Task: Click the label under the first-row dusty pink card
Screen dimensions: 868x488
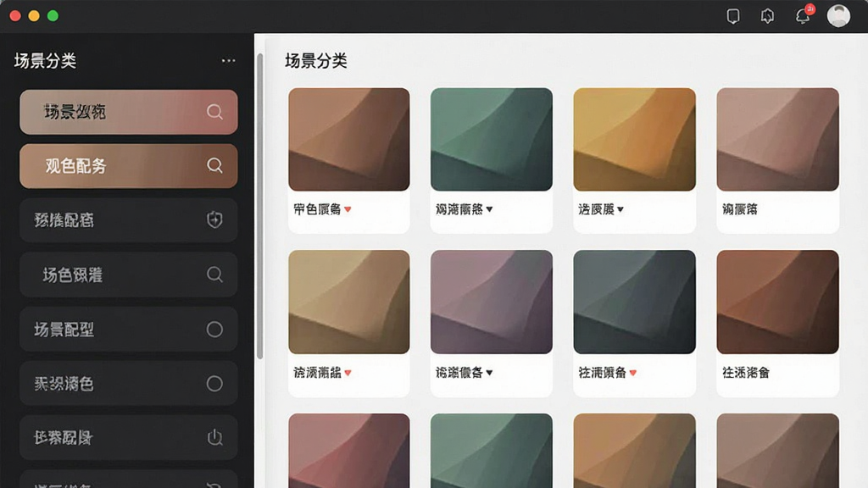Action: click(739, 209)
